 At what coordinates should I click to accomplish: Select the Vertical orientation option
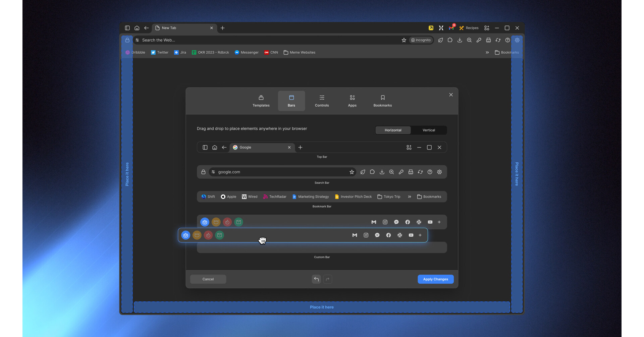click(428, 130)
